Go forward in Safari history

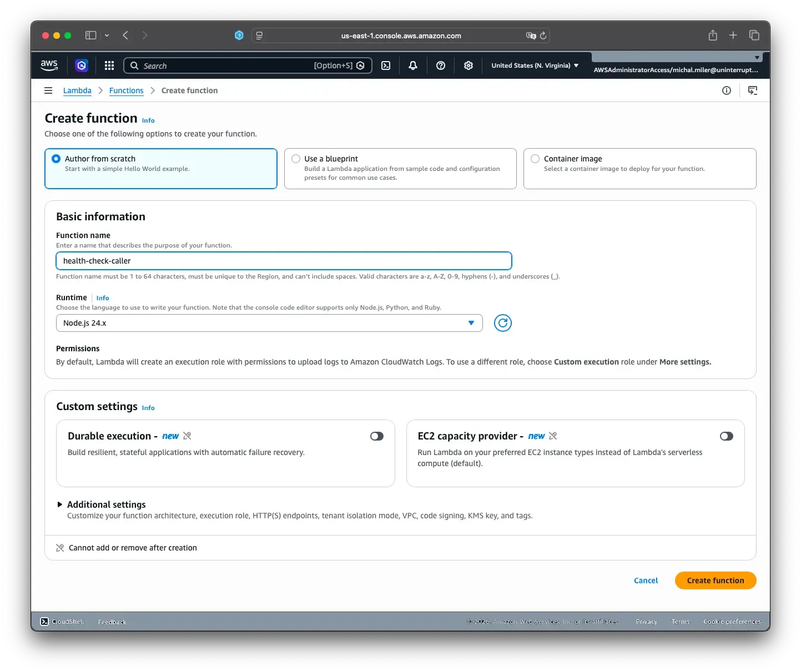coord(145,36)
